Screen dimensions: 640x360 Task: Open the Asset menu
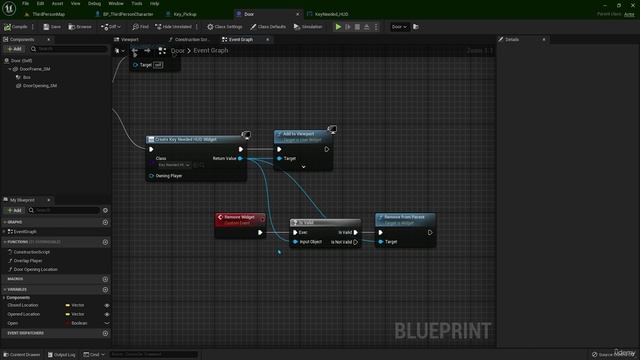click(58, 3)
